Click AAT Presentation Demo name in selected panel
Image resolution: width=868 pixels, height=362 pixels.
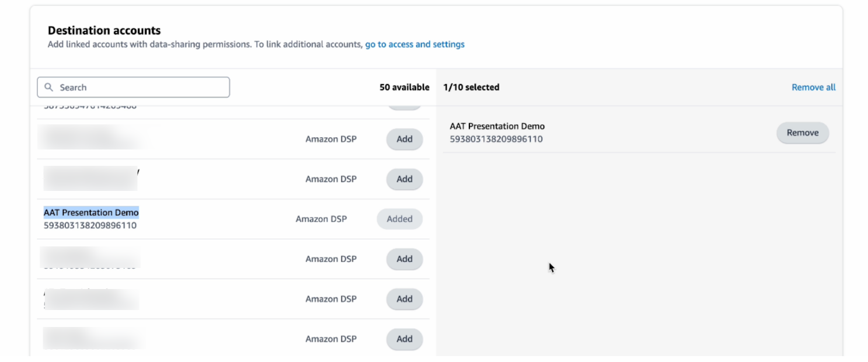[497, 126]
